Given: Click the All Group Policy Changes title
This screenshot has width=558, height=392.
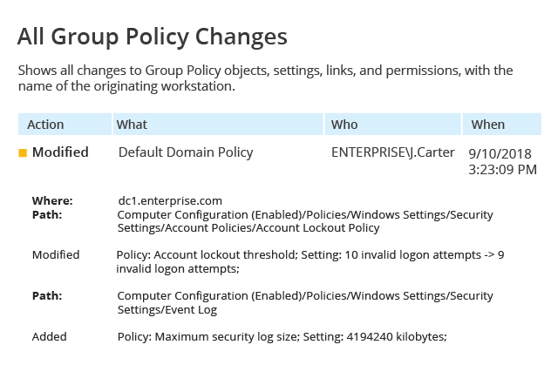Looking at the screenshot, I should (x=153, y=37).
